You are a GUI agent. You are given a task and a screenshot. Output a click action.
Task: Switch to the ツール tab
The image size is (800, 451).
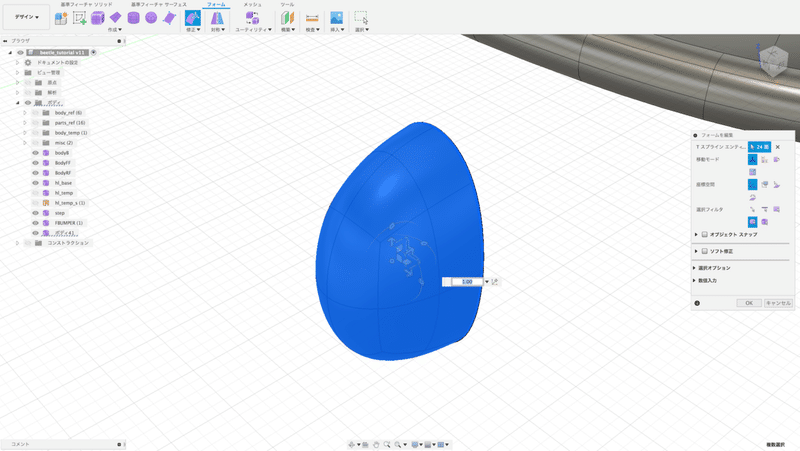tap(287, 4)
